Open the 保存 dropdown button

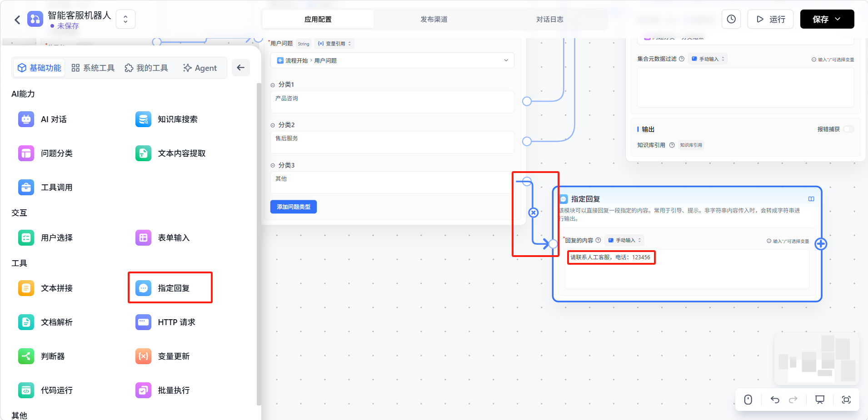click(x=827, y=19)
